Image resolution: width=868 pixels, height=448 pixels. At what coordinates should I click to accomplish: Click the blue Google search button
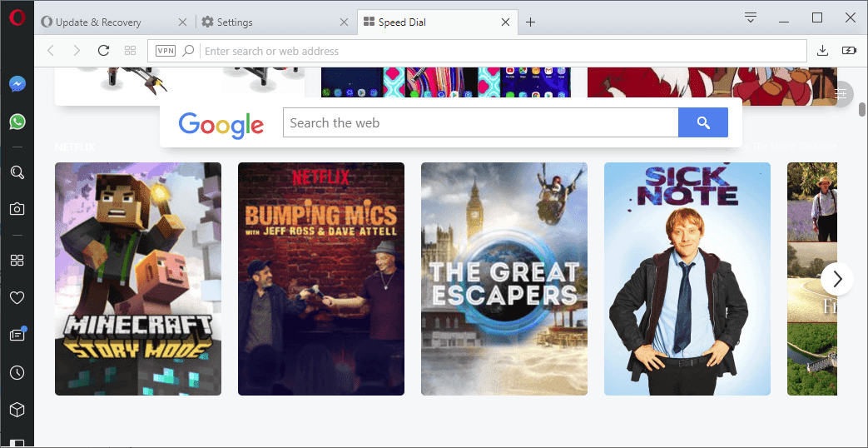pos(703,122)
